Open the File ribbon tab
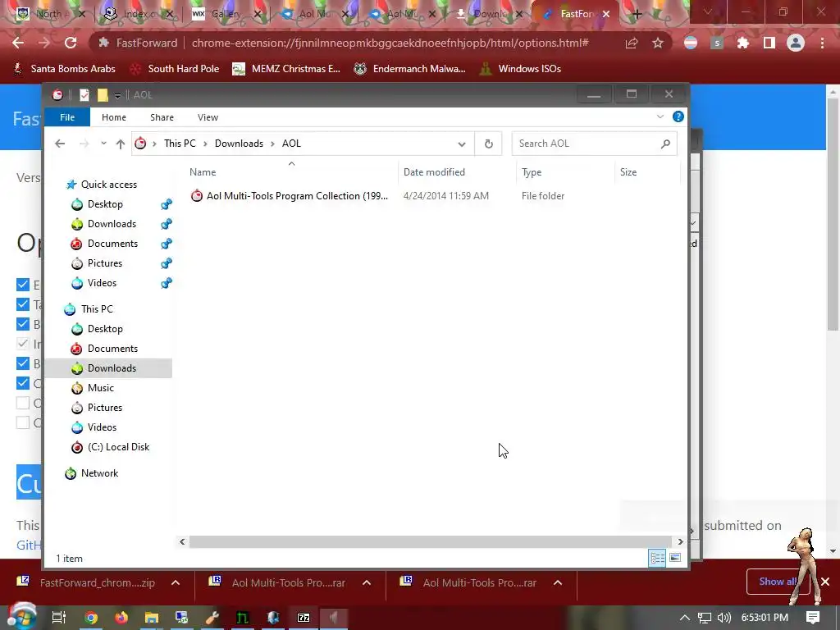 67,117
